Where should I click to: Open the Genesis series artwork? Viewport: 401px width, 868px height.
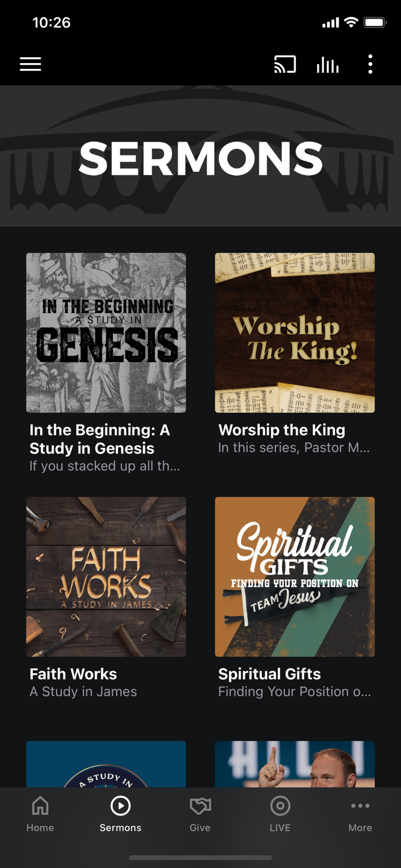coord(106,333)
